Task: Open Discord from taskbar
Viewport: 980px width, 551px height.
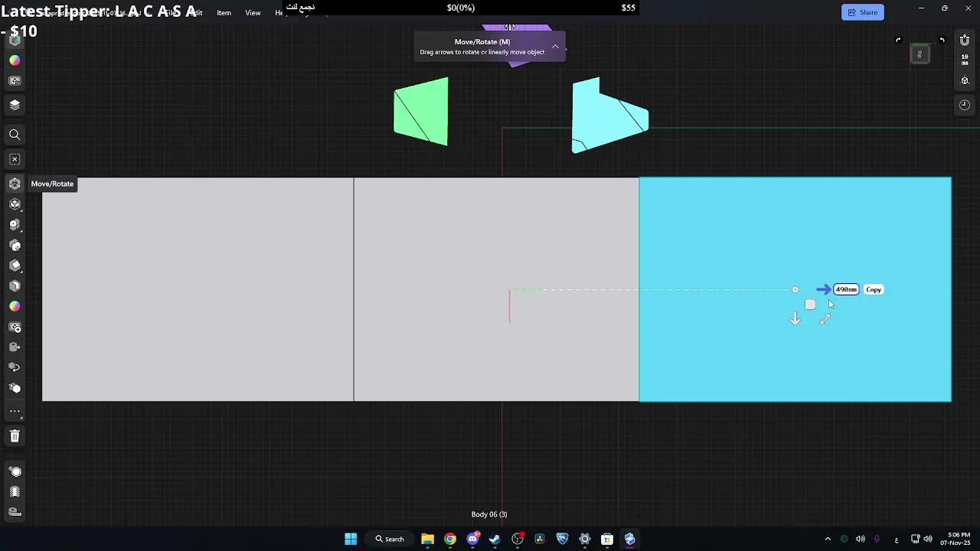Action: tap(472, 539)
